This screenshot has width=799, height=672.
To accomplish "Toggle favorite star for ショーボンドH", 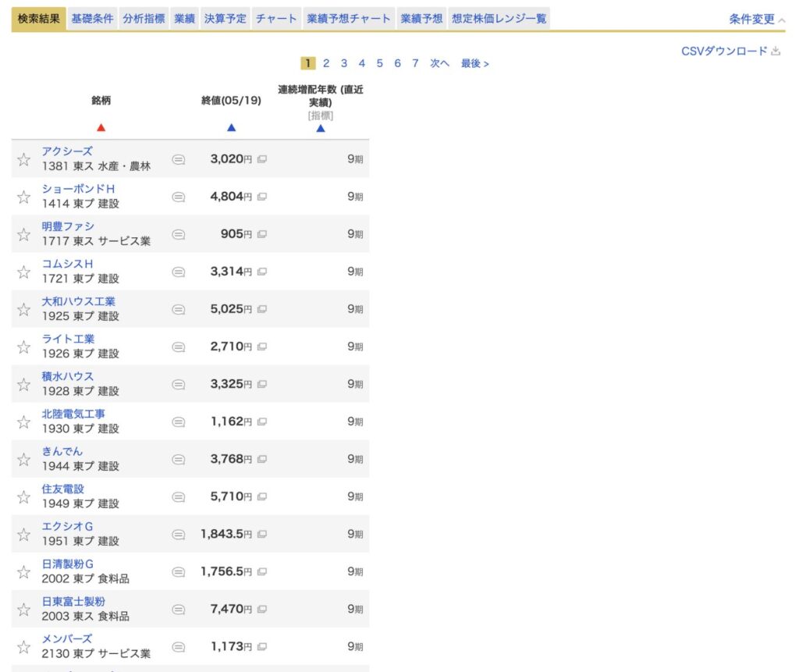I will 23,197.
